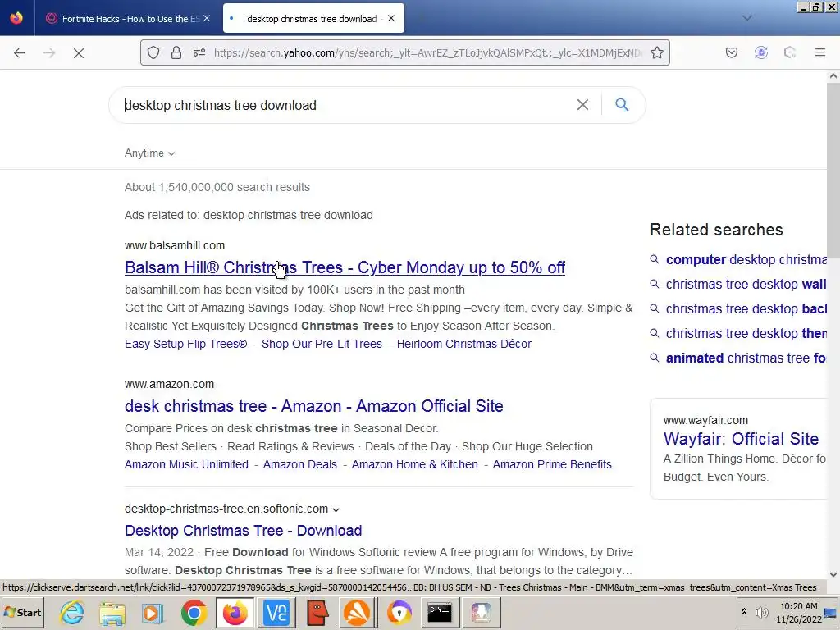840x630 pixels.
Task: Select related search christmas tree desktop back
Action: point(746,309)
